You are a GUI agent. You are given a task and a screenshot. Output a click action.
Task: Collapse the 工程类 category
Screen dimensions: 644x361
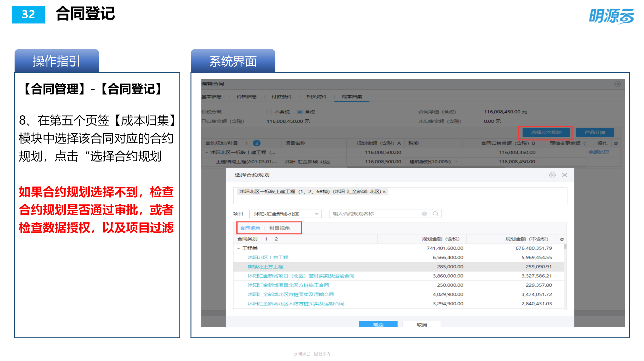pos(238,248)
